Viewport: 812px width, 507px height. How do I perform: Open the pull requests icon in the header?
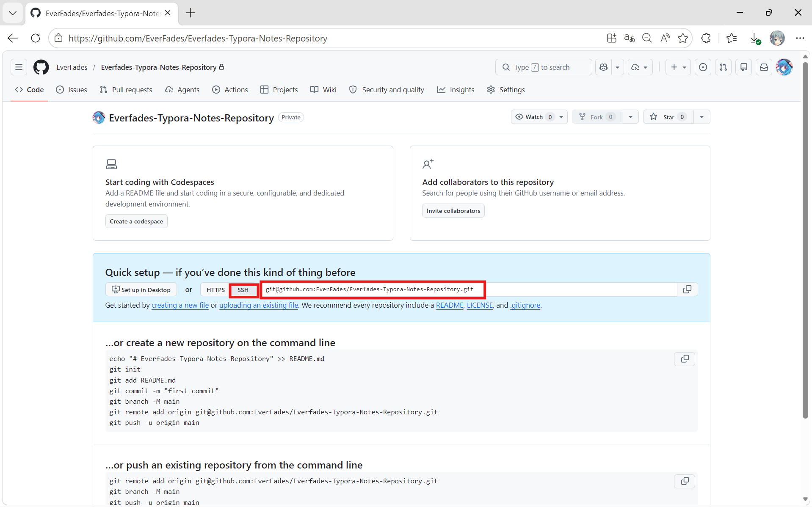723,67
